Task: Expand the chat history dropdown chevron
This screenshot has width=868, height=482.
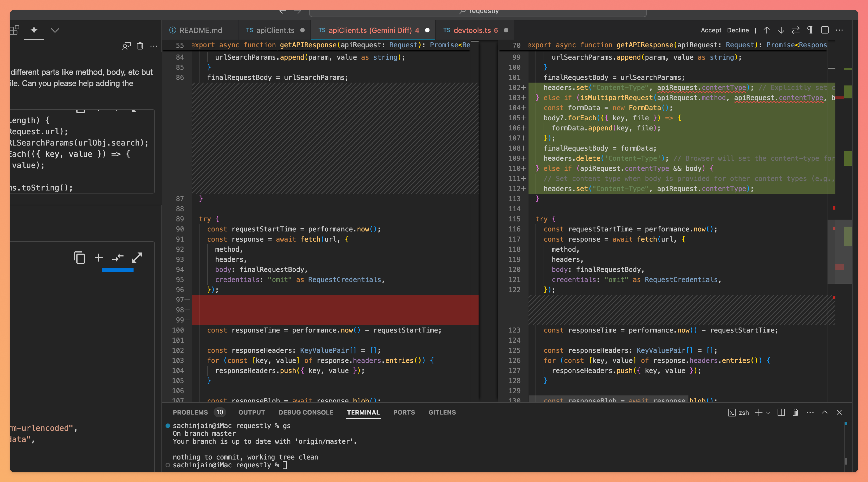Action: point(55,30)
